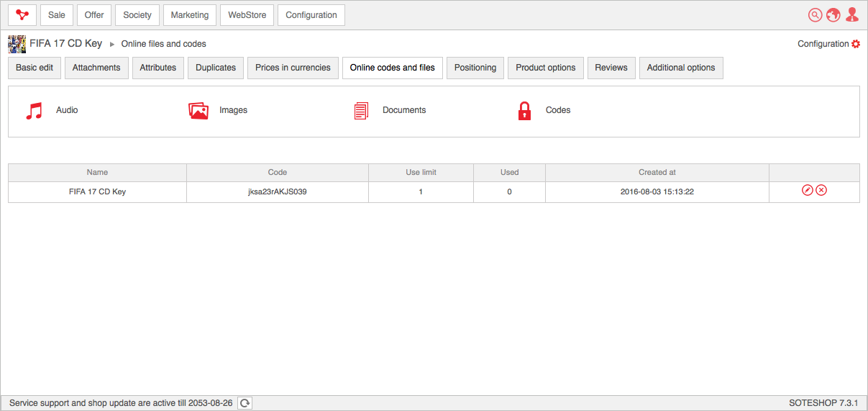868x411 pixels.
Task: Switch to the Additional options tab
Action: (x=681, y=68)
